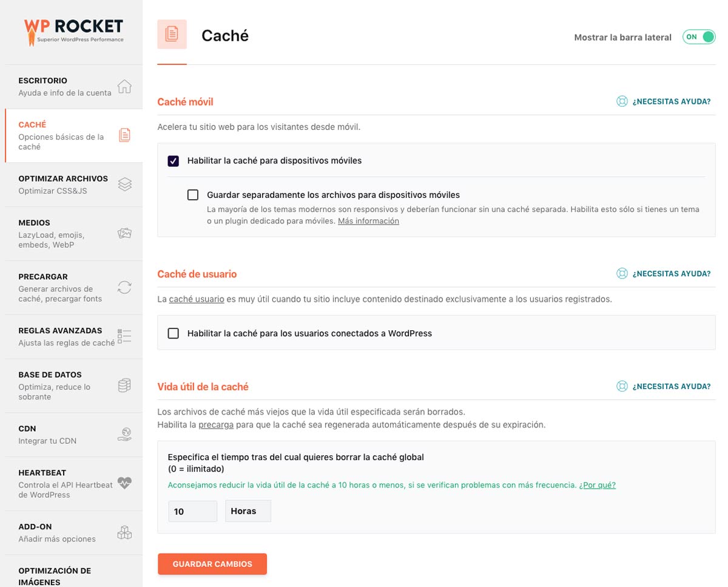Open the Más información link
Image resolution: width=728 pixels, height=587 pixels.
[x=368, y=220]
